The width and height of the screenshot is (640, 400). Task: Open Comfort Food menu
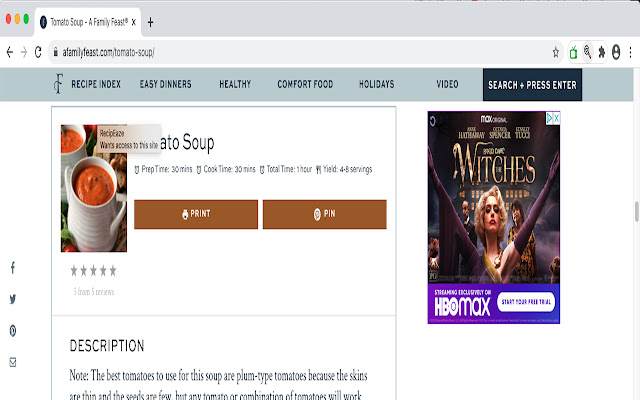click(x=305, y=84)
